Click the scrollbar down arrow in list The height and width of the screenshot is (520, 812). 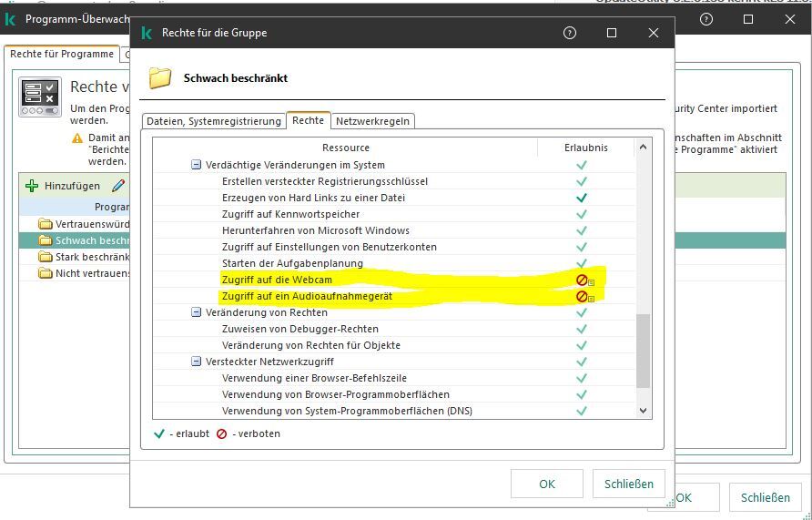[643, 411]
